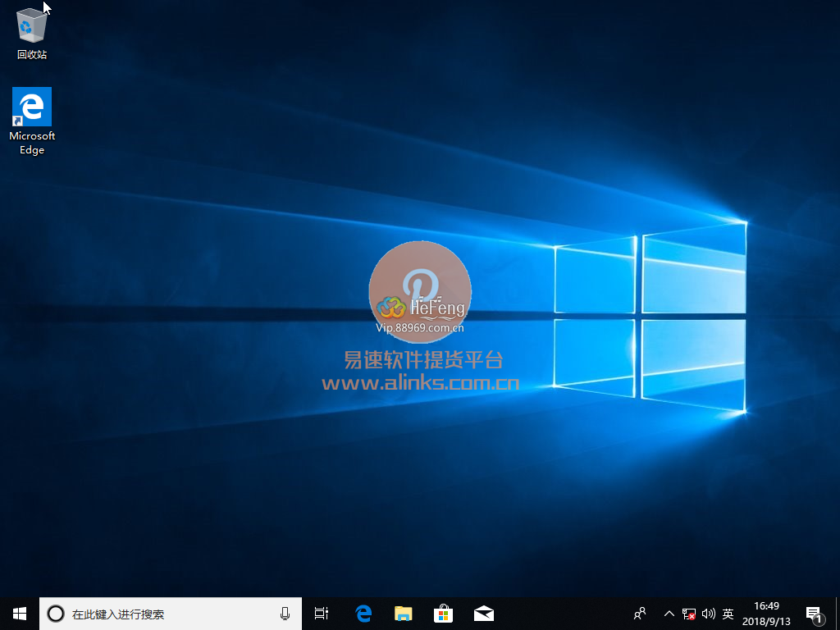Focus the taskbar search input box
The image size is (840, 630).
coord(171,614)
